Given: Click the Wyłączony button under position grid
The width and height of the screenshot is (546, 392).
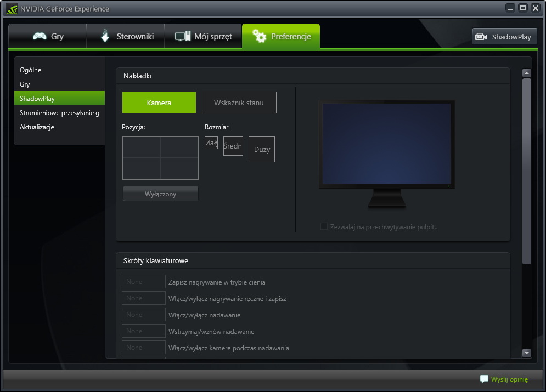Looking at the screenshot, I should (161, 194).
